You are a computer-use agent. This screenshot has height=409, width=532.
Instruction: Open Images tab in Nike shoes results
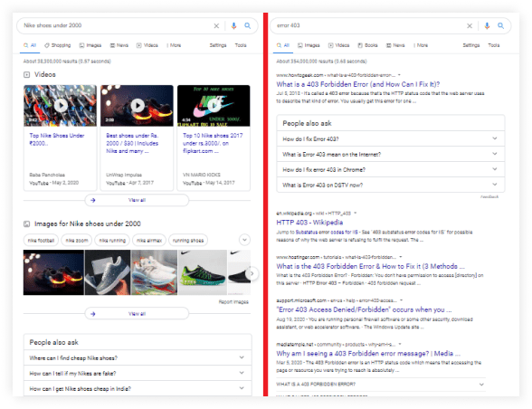click(x=90, y=45)
